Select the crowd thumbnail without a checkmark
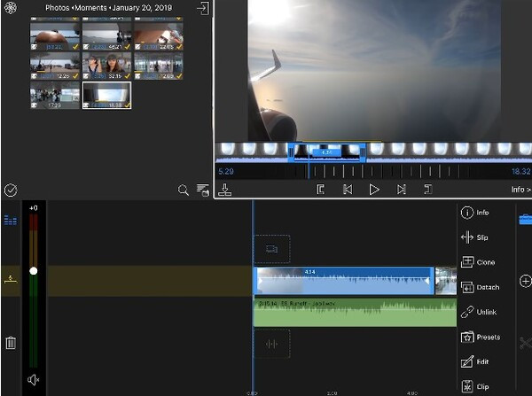 click(x=55, y=96)
